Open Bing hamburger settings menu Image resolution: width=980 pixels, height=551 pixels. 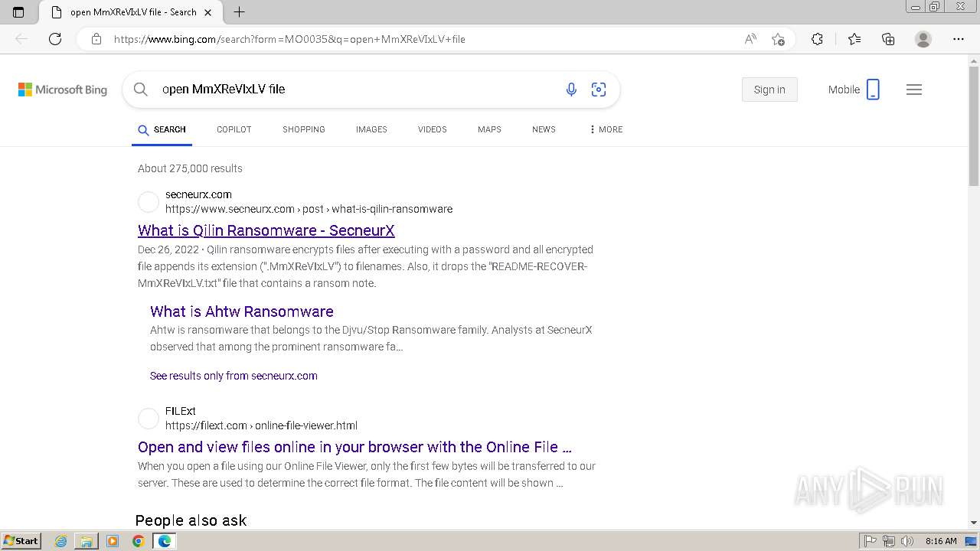point(914,90)
